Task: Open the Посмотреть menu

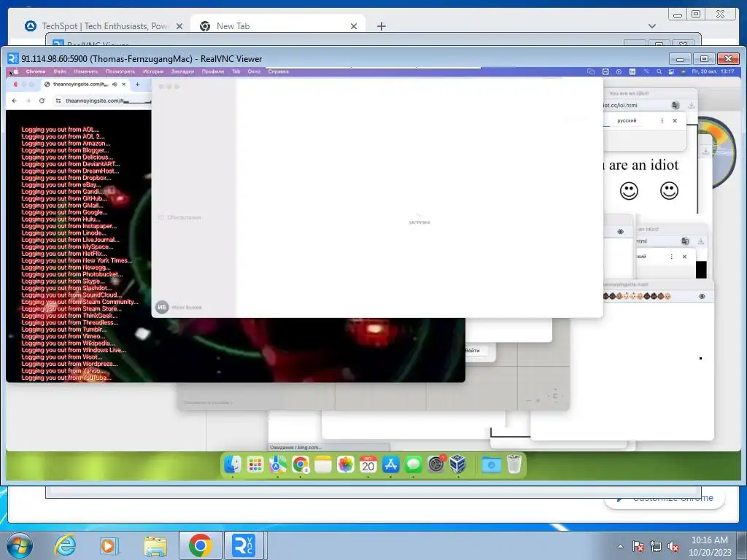Action: click(x=120, y=71)
